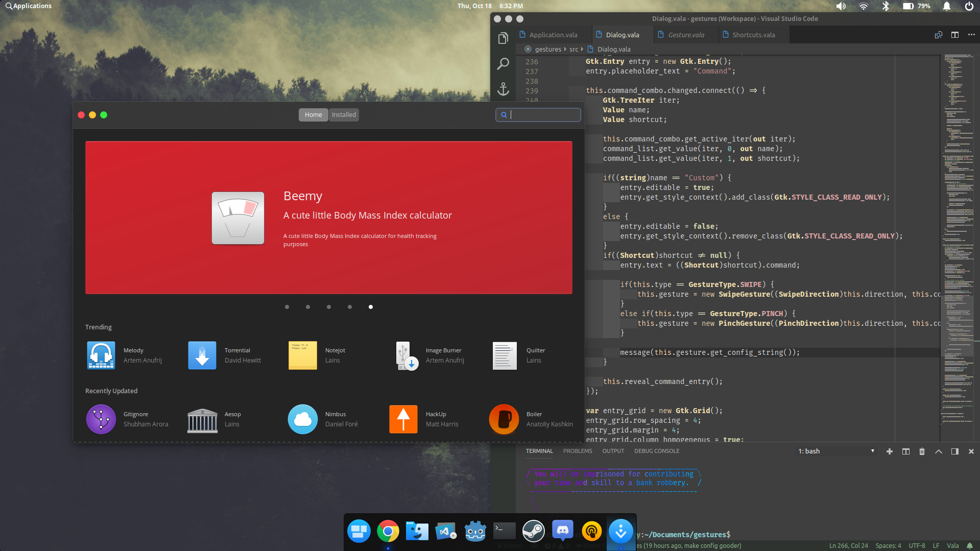Screen dimensions: 980x551
Task: Select the first banner carousel dot
Action: 287,307
